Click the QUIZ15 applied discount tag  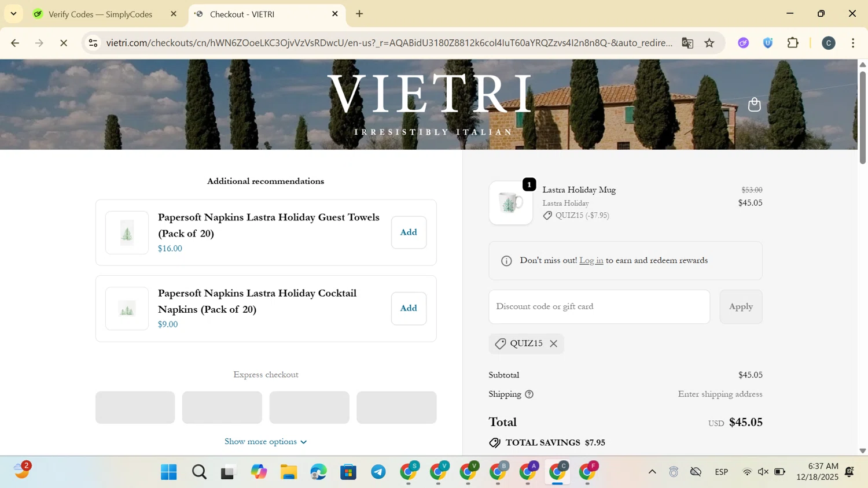(x=526, y=344)
